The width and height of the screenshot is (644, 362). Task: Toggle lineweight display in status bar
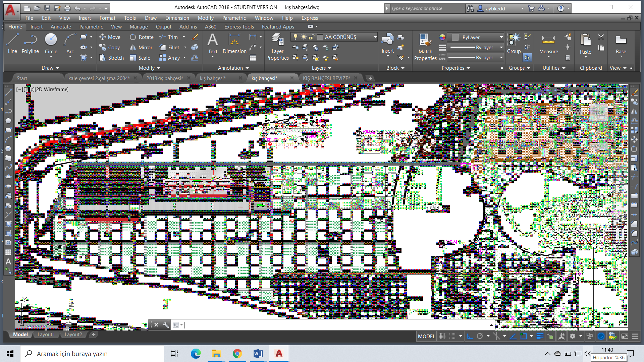[540, 336]
